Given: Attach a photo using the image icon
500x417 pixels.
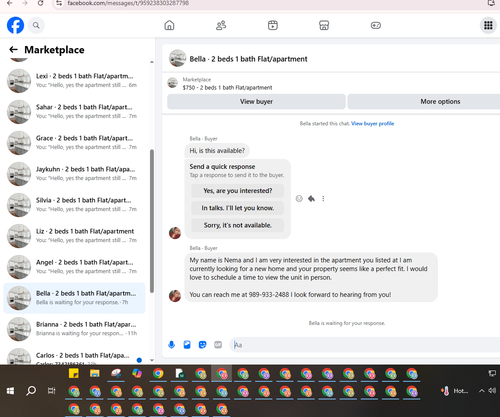Looking at the screenshot, I should click(187, 345).
